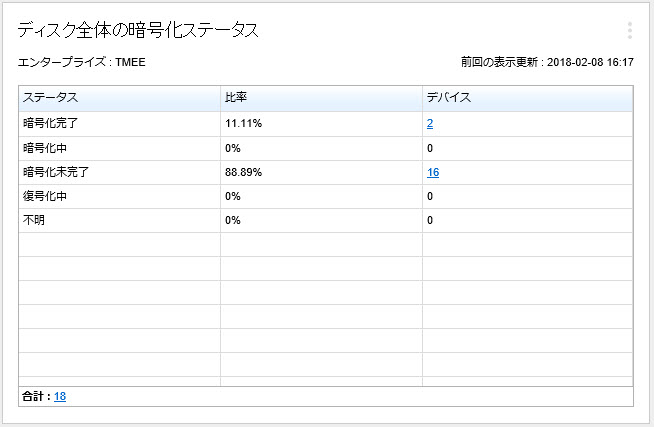Sort by the 比率 column header
Screen dimensions: 654x427
(x=236, y=98)
